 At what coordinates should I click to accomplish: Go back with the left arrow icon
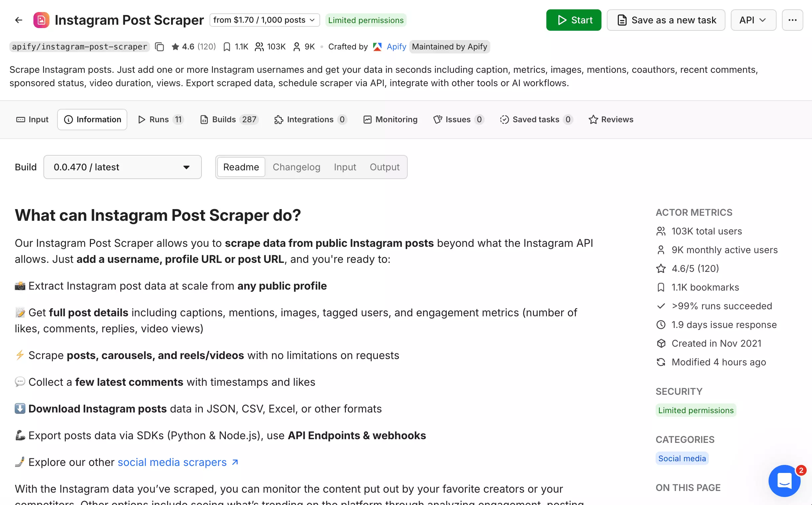click(x=19, y=20)
